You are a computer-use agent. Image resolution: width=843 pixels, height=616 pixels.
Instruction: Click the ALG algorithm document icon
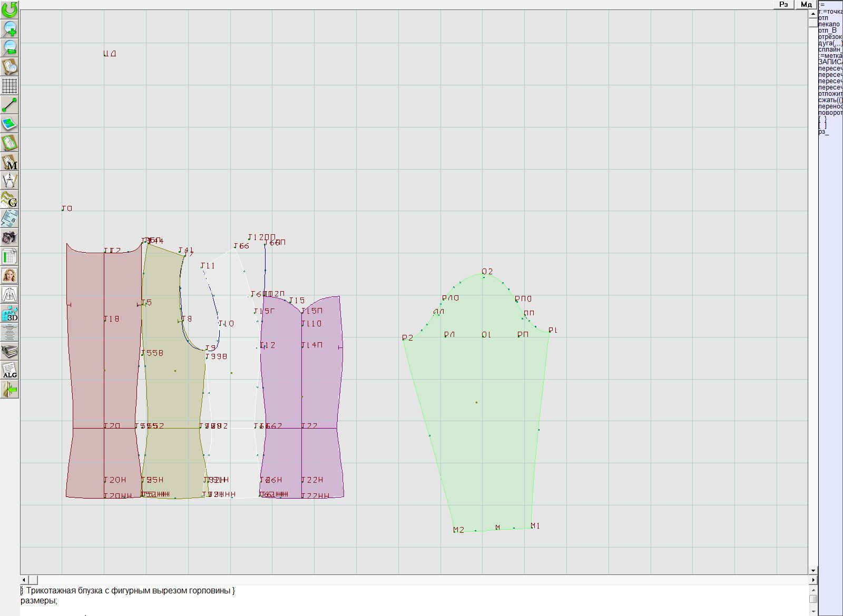[x=9, y=371]
